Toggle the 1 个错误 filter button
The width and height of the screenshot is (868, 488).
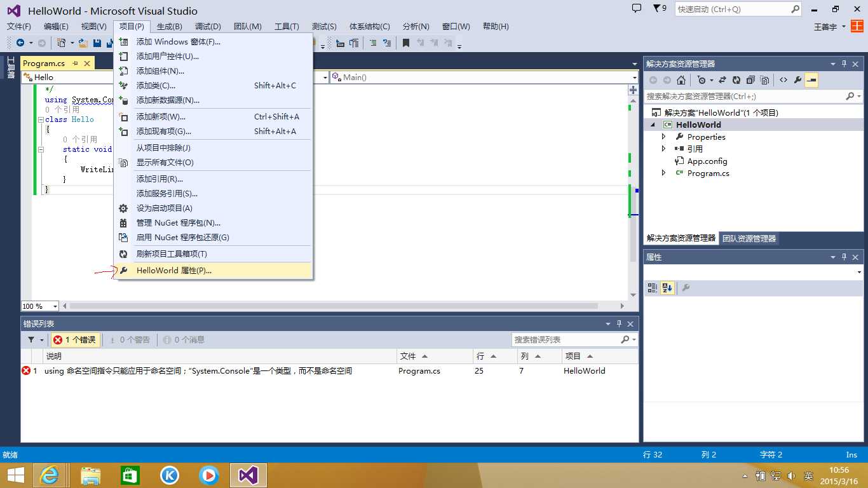pyautogui.click(x=75, y=340)
